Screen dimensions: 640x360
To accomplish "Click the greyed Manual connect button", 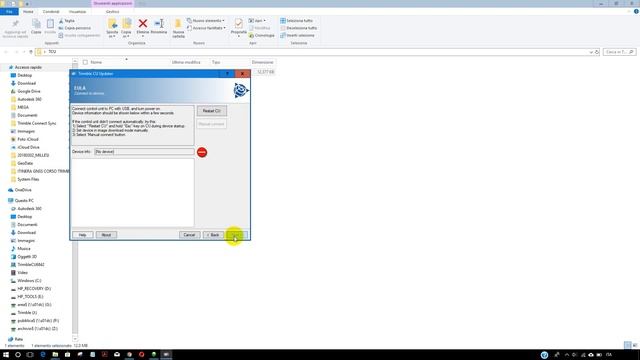I will pyautogui.click(x=211, y=124).
